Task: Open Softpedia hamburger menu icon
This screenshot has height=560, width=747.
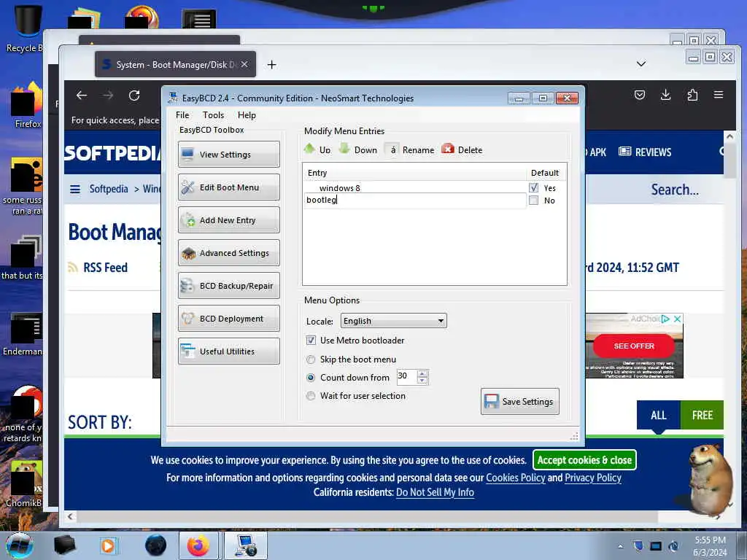Action: [75, 189]
